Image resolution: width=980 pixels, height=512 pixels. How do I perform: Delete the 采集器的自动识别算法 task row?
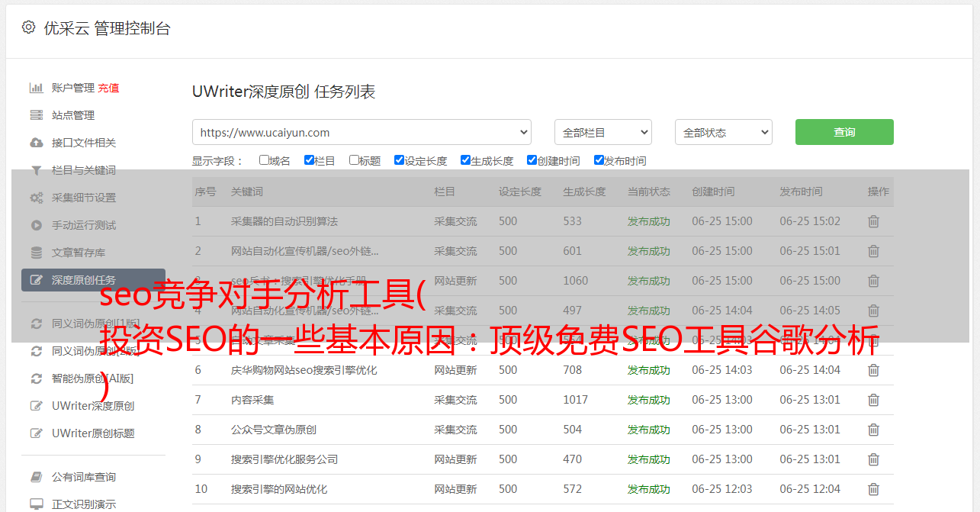coord(873,221)
